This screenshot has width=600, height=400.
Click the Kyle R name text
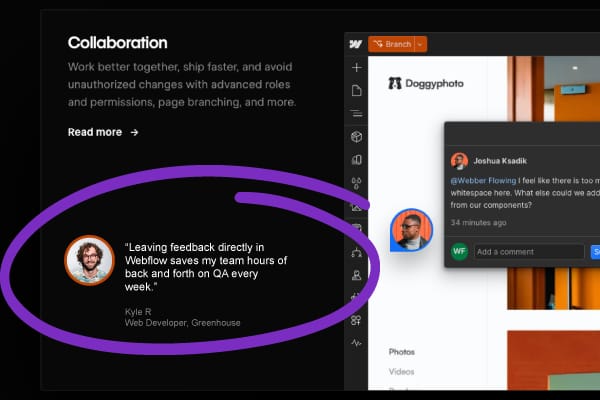pyautogui.click(x=138, y=312)
